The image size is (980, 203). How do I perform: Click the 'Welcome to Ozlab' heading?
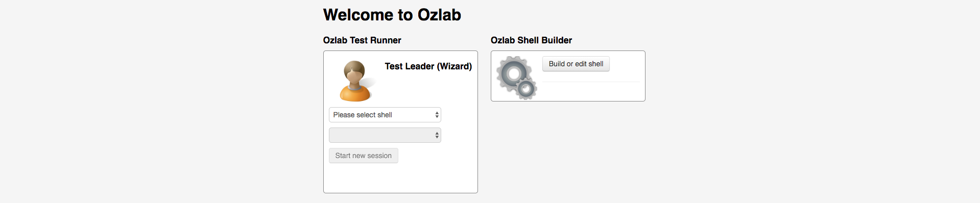click(392, 15)
